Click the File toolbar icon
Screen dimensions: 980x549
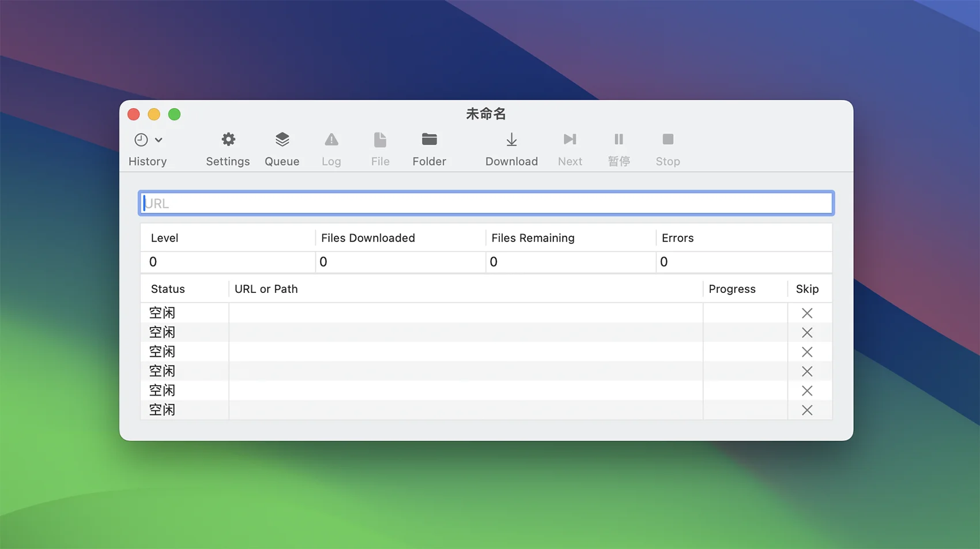(x=380, y=140)
